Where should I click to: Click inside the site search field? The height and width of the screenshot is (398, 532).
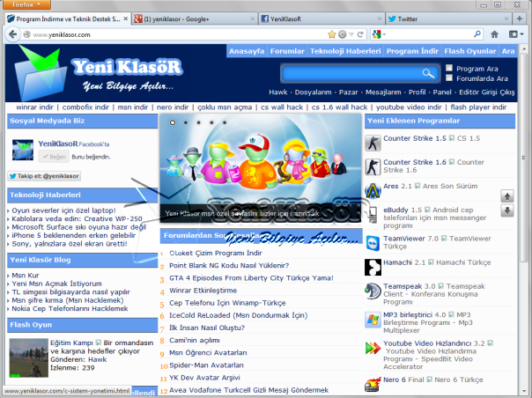click(x=351, y=73)
